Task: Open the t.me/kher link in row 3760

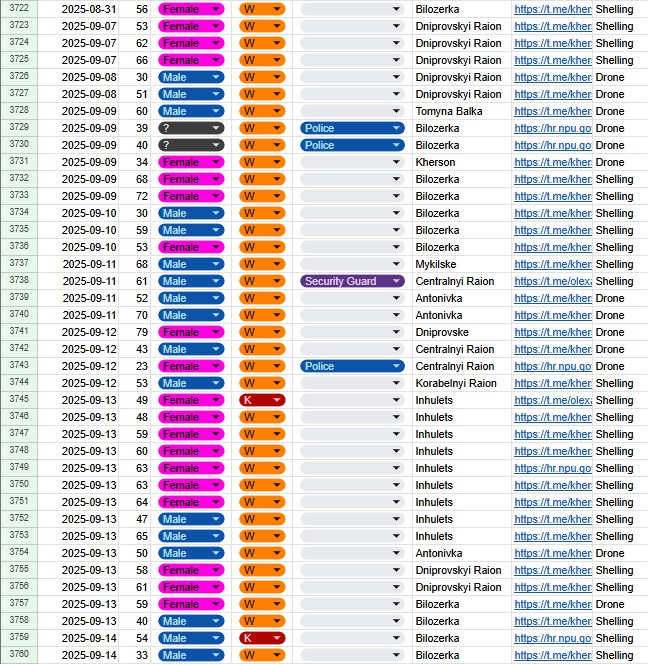Action: pyautogui.click(x=553, y=655)
